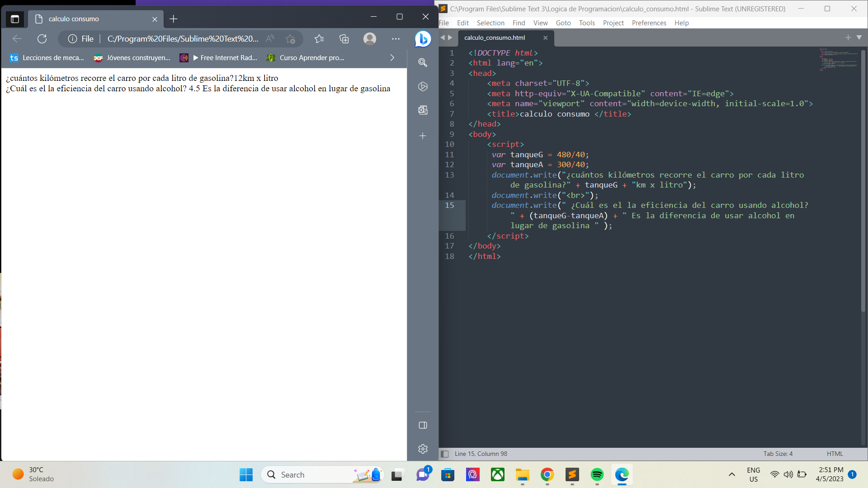Click the browser back arrow
This screenshot has width=868, height=488.
click(17, 39)
